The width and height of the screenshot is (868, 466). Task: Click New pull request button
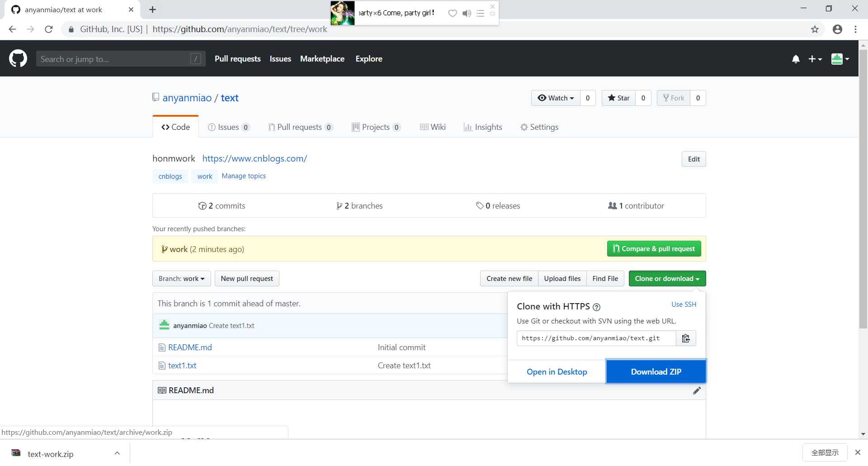pyautogui.click(x=247, y=279)
